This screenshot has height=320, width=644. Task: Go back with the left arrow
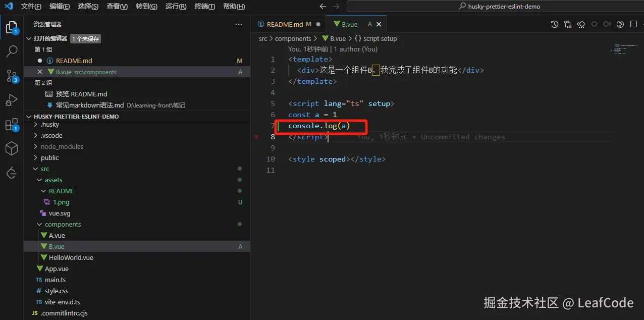323,7
